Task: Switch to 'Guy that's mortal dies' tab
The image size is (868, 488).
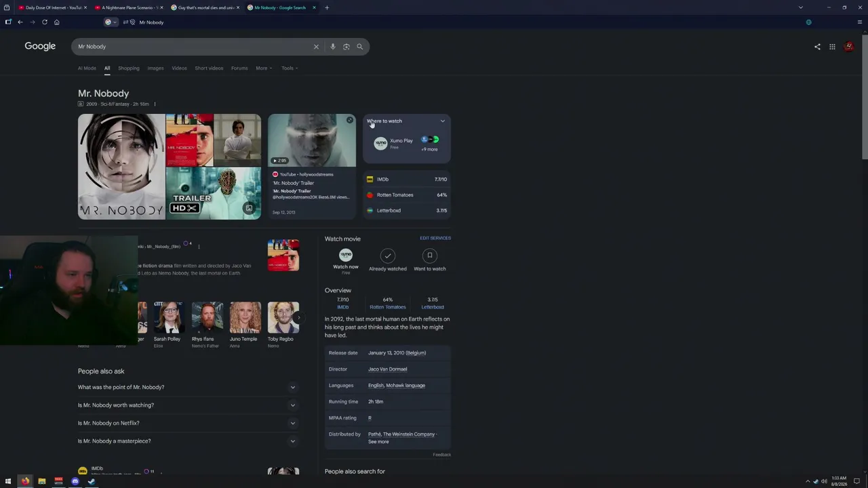Action: pyautogui.click(x=204, y=7)
